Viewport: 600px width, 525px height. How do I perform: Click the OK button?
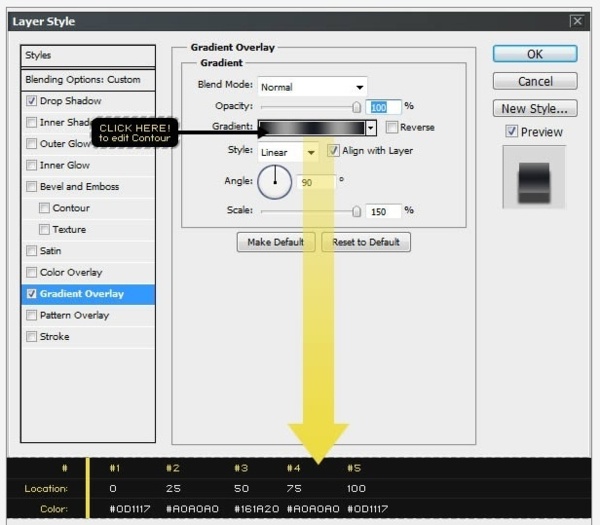tap(535, 54)
